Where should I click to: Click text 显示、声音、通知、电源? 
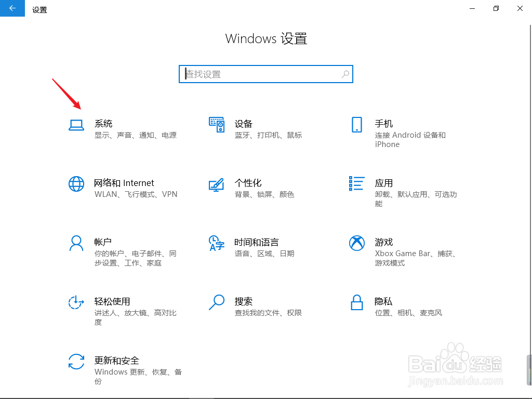(136, 135)
